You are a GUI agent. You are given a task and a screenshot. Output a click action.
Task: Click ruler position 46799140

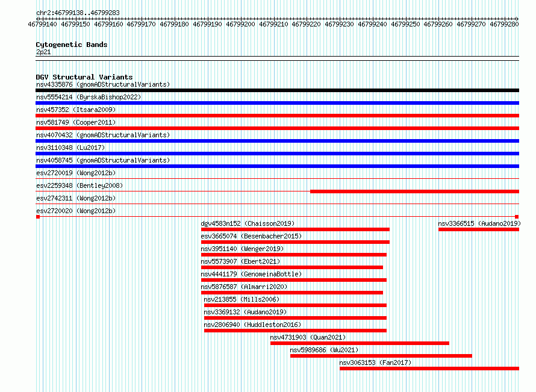pyautogui.click(x=42, y=24)
